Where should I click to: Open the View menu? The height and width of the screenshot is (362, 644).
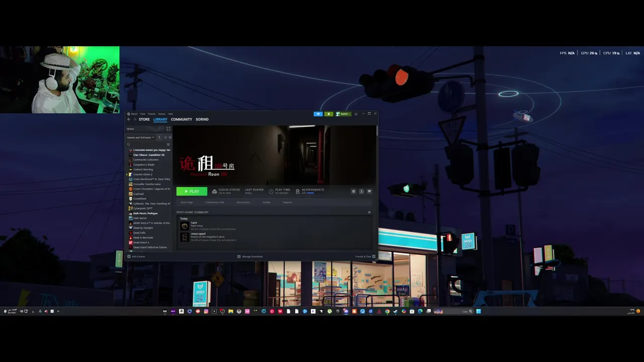(x=143, y=114)
